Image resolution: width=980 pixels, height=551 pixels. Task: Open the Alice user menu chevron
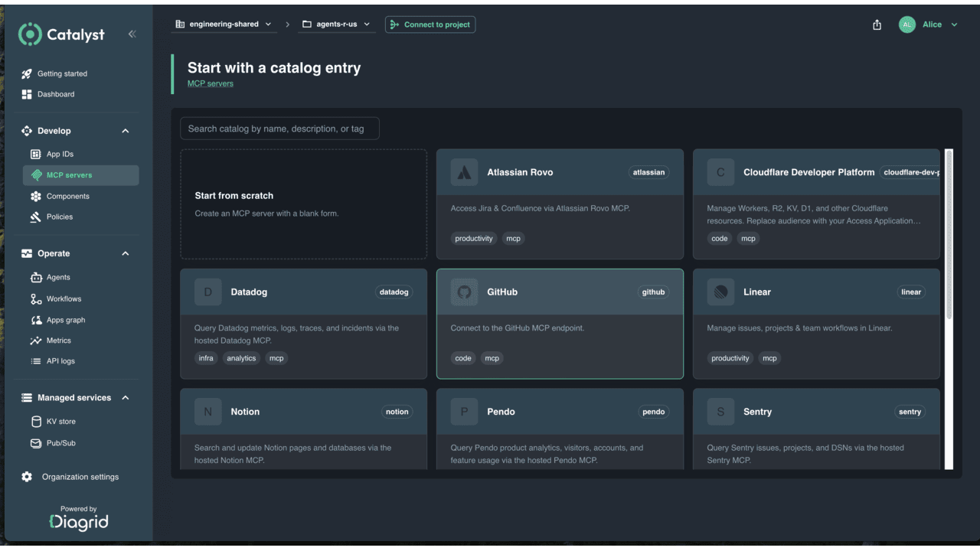[x=954, y=24]
